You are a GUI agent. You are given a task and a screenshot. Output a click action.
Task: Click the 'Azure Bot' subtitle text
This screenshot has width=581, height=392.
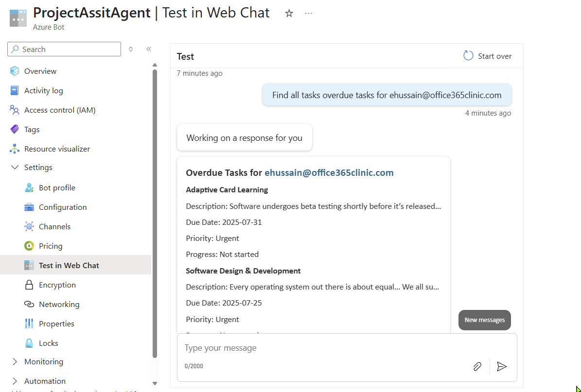49,27
